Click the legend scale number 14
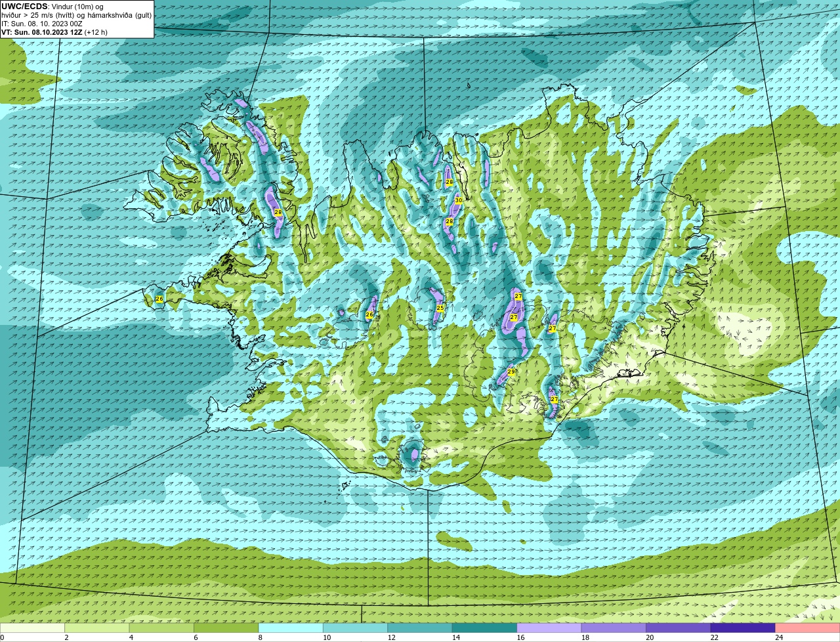This screenshot has width=840, height=642. [456, 637]
